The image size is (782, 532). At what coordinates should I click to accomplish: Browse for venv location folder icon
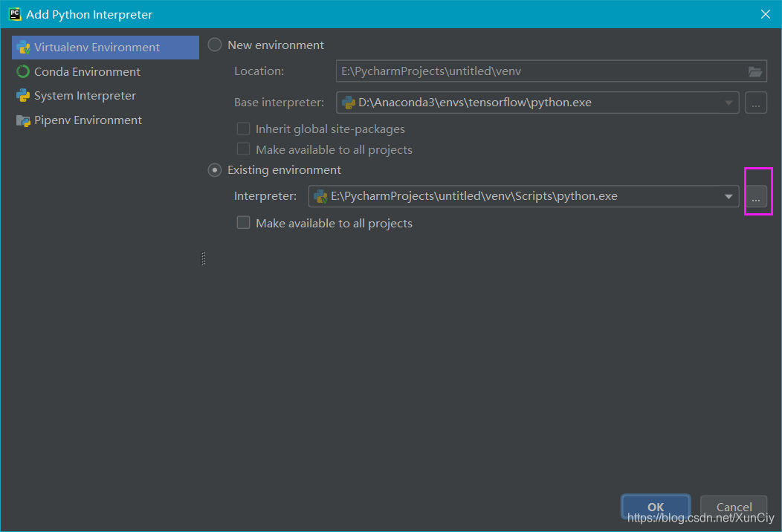coord(755,72)
